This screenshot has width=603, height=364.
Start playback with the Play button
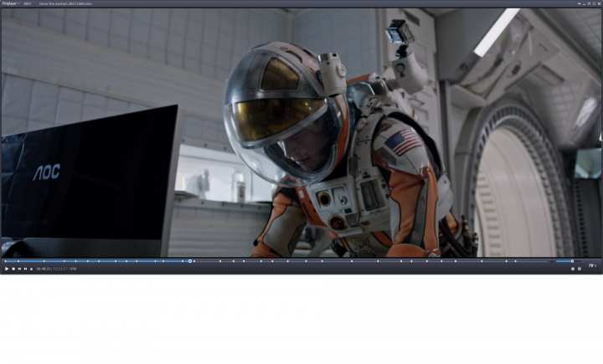(x=7, y=269)
